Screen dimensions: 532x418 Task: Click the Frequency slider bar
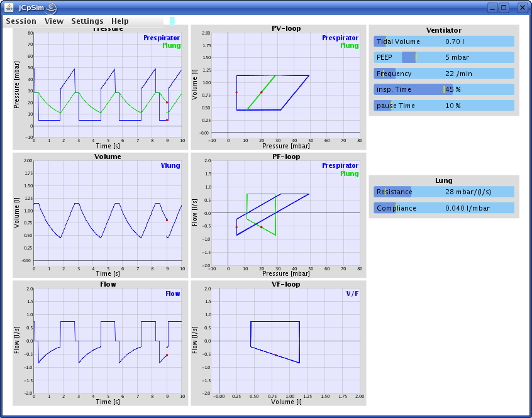coord(444,74)
